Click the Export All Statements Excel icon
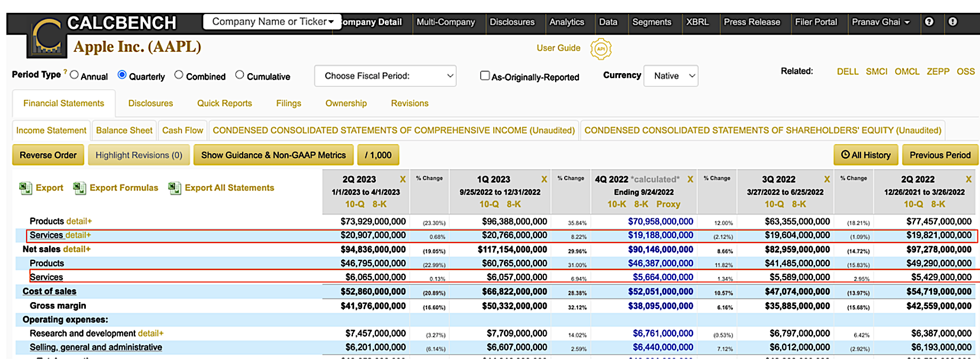This screenshot has width=980, height=363. pos(174,188)
